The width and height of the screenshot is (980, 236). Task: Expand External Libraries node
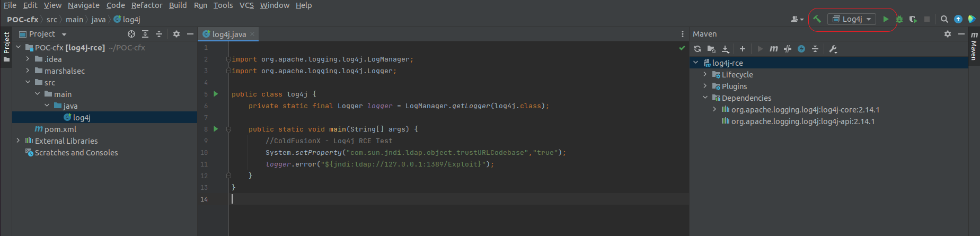click(19, 141)
